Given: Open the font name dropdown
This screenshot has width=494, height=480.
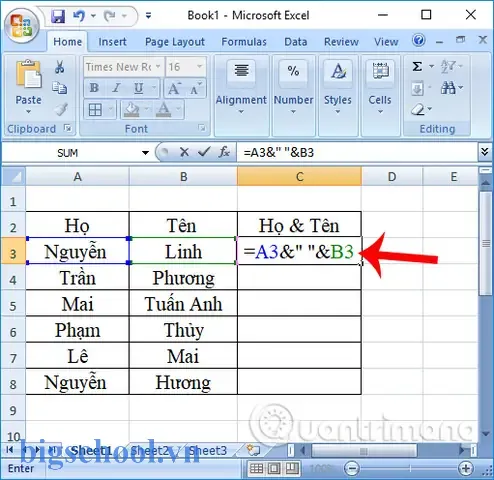Looking at the screenshot, I should (x=158, y=67).
